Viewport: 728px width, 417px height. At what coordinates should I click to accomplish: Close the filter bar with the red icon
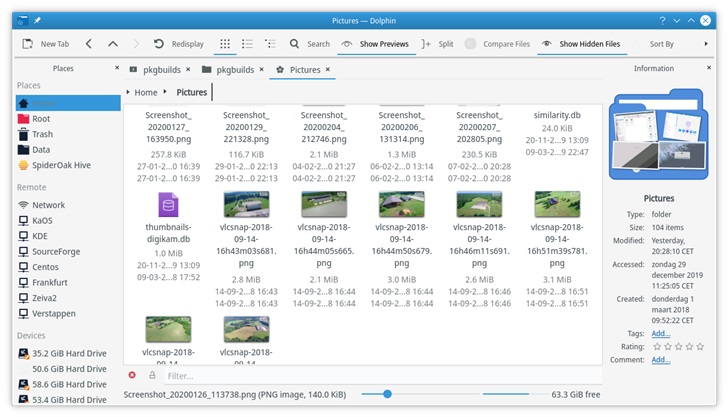[132, 375]
